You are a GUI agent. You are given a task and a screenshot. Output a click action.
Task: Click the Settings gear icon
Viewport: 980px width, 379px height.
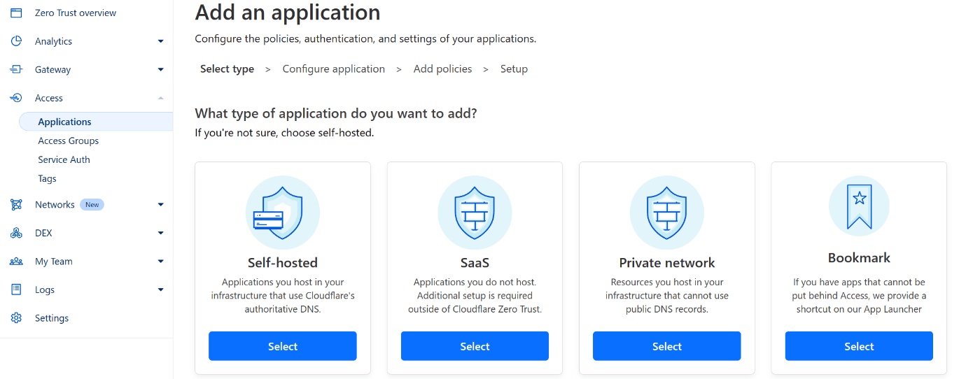click(16, 318)
